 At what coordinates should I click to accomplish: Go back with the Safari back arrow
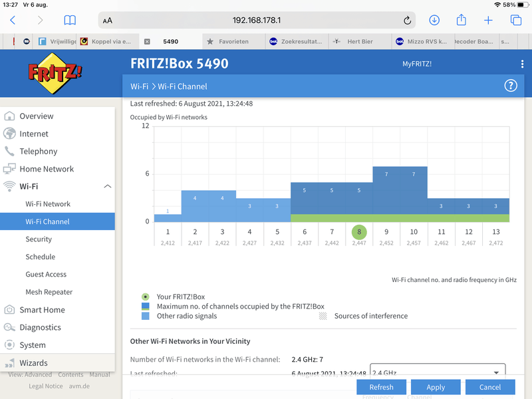(13, 21)
